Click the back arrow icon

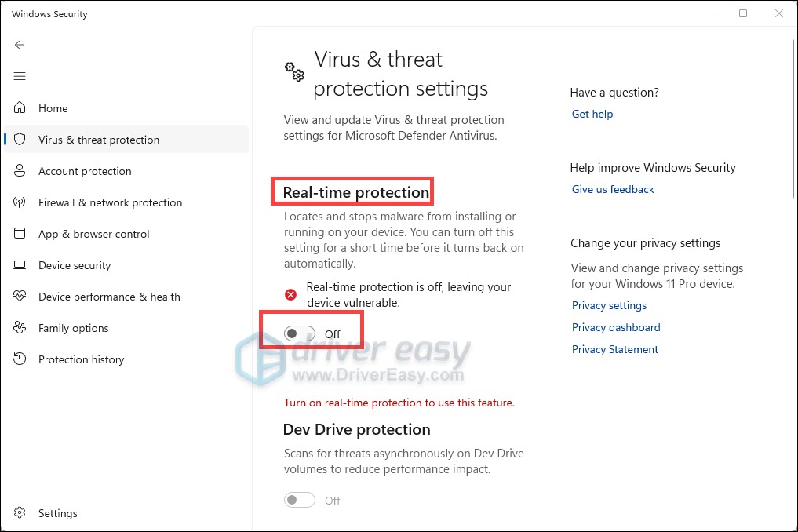(x=20, y=45)
